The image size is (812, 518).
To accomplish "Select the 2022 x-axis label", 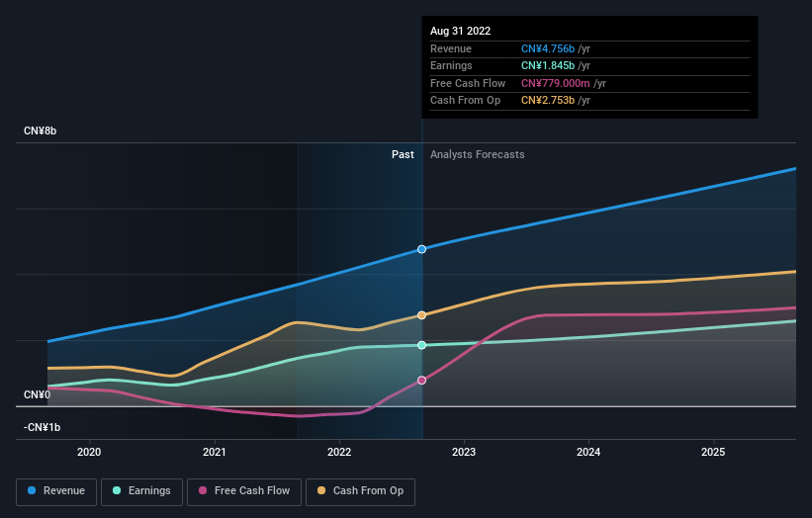I will pyautogui.click(x=339, y=452).
